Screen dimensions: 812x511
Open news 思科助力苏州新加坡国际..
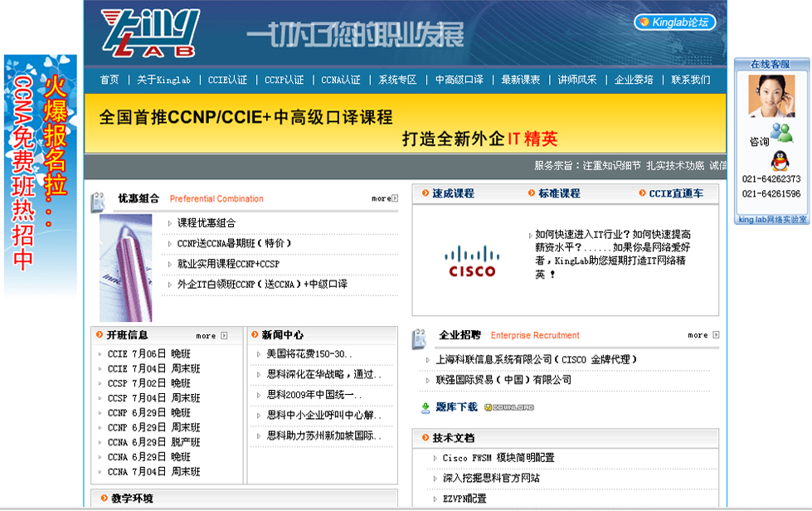click(x=324, y=436)
